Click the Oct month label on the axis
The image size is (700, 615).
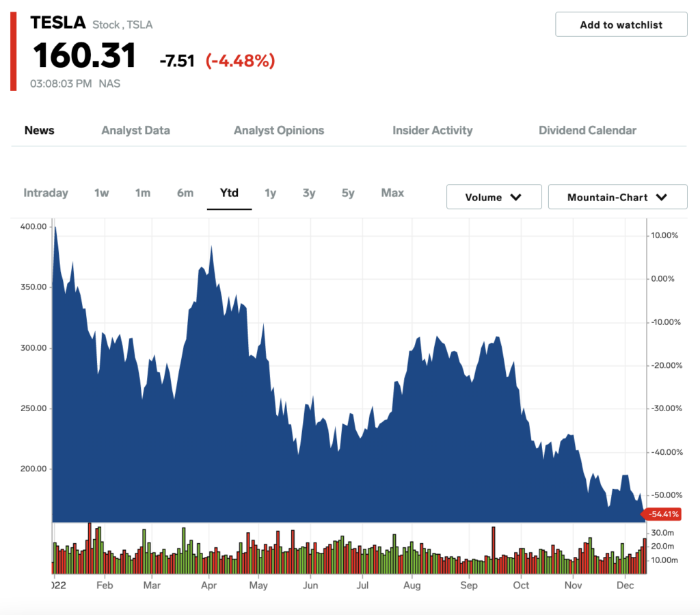coord(521,585)
